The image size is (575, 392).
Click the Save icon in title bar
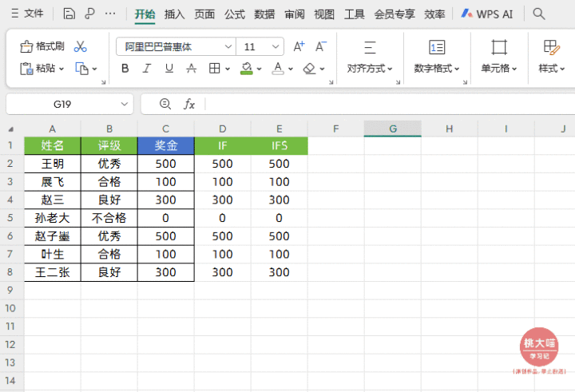point(69,14)
